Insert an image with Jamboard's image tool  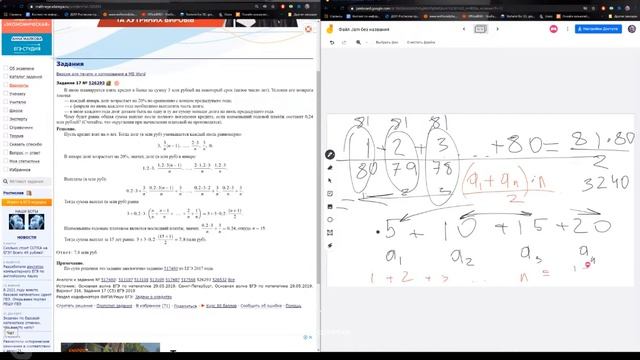point(330,207)
